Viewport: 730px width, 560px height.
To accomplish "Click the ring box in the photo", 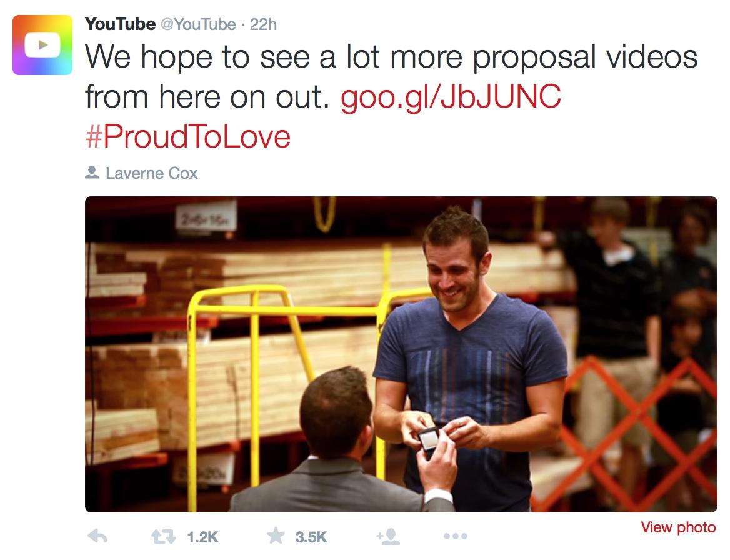I will 429,439.
